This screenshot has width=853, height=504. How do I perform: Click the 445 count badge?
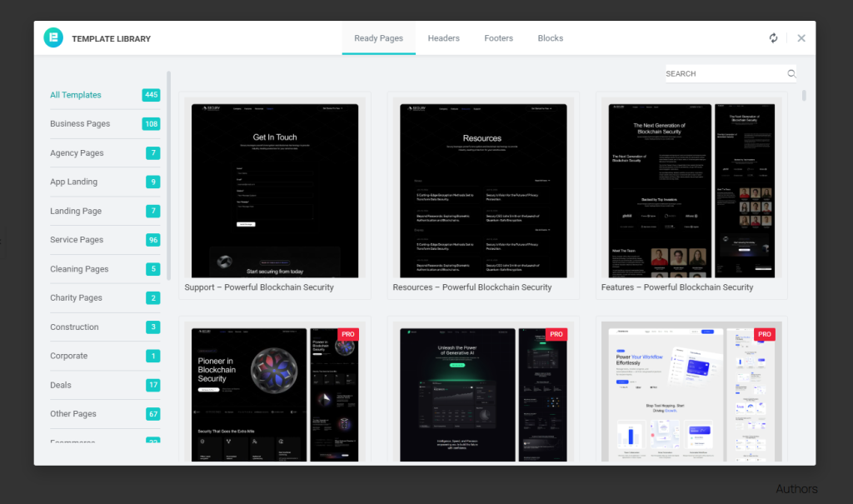(x=151, y=95)
